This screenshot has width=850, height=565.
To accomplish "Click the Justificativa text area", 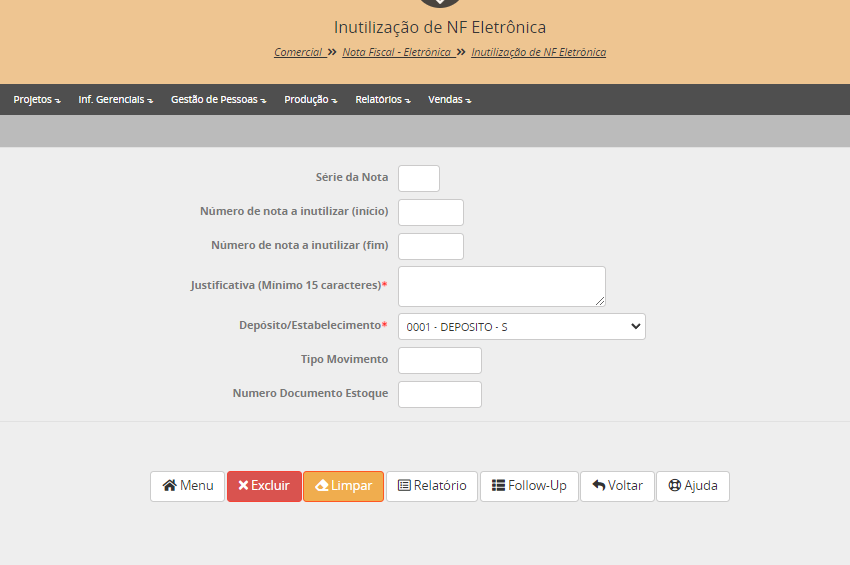I will click(501, 286).
